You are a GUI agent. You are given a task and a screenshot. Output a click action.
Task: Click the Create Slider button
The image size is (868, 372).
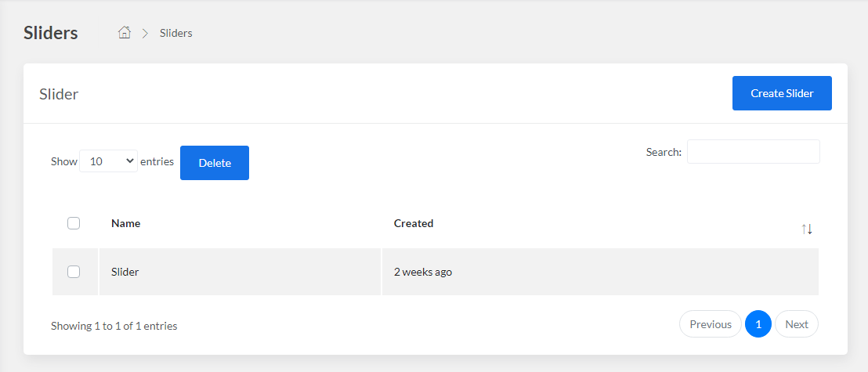(782, 93)
